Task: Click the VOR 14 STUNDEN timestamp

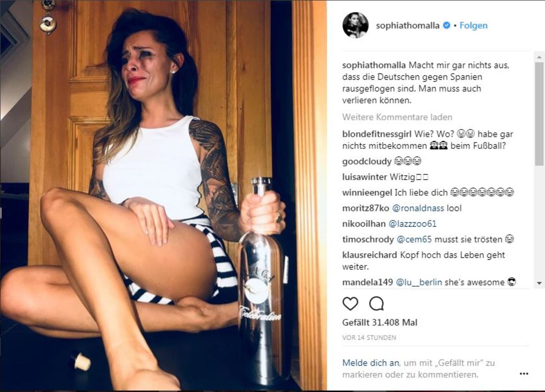Action: 369,338
